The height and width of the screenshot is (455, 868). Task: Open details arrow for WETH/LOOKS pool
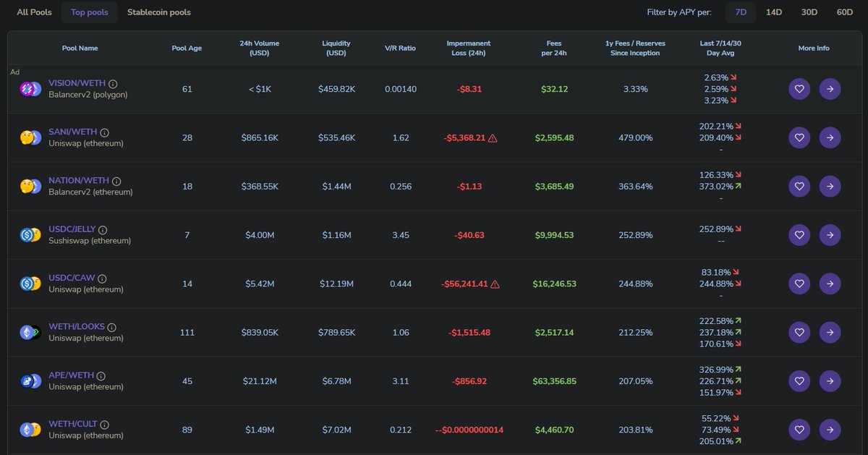830,333
